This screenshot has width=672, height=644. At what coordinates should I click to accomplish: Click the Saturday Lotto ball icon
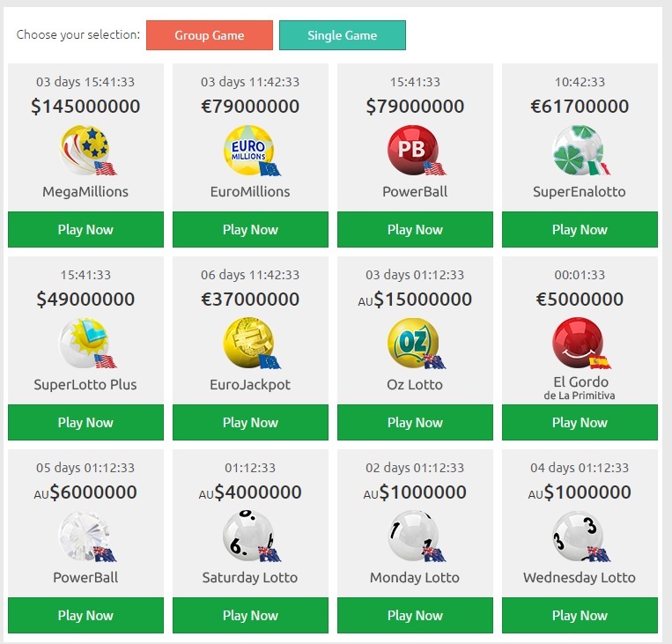tap(249, 536)
